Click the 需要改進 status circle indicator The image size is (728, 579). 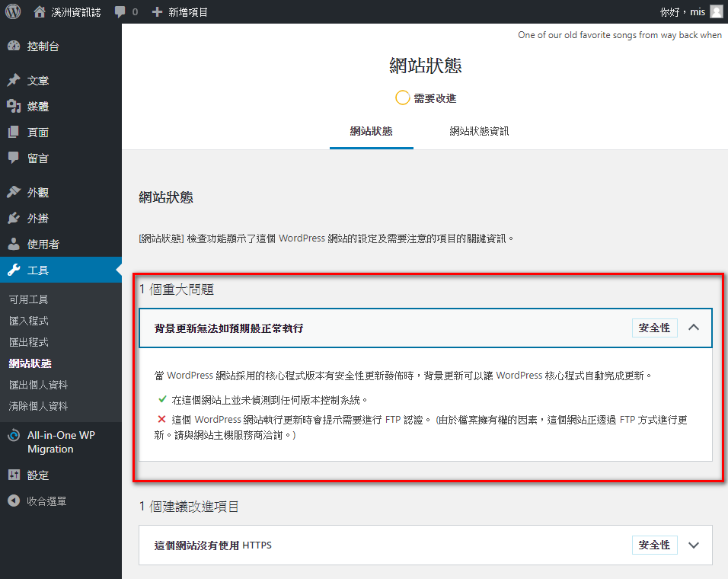(x=403, y=98)
